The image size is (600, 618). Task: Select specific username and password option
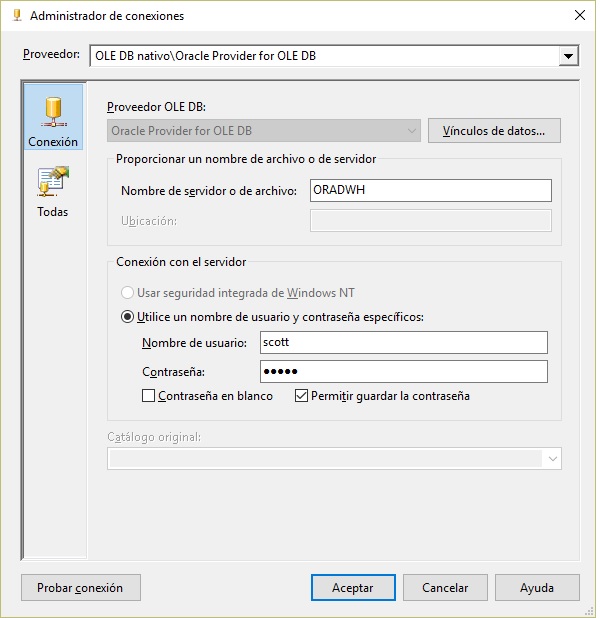272,317
